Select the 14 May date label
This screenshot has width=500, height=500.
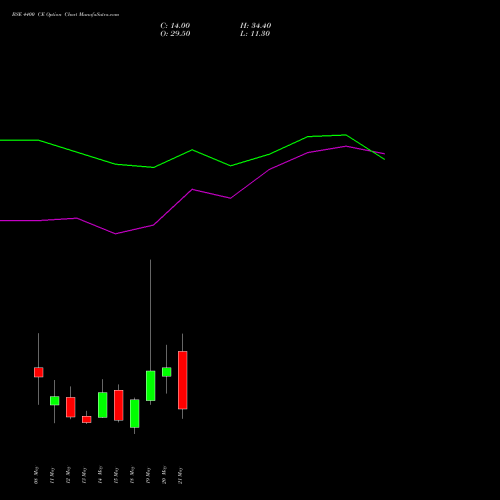click(x=100, y=475)
